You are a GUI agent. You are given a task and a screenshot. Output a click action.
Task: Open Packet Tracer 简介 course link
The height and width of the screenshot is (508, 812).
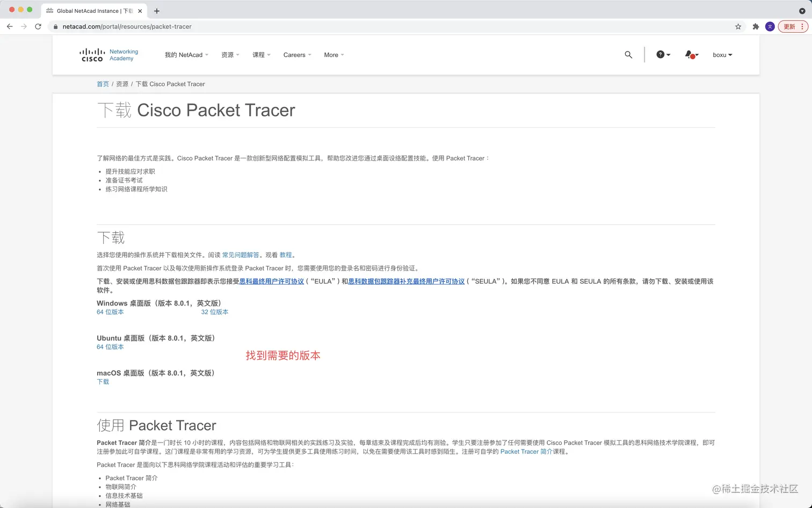tap(526, 452)
